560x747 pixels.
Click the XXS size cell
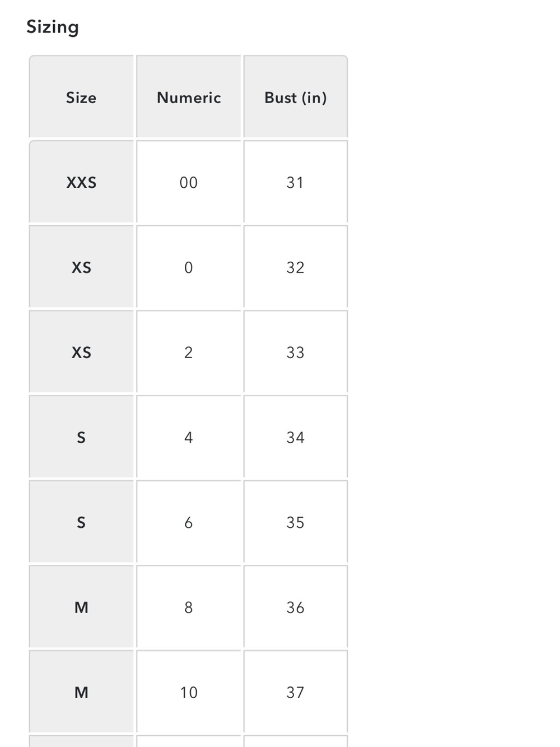click(x=81, y=182)
